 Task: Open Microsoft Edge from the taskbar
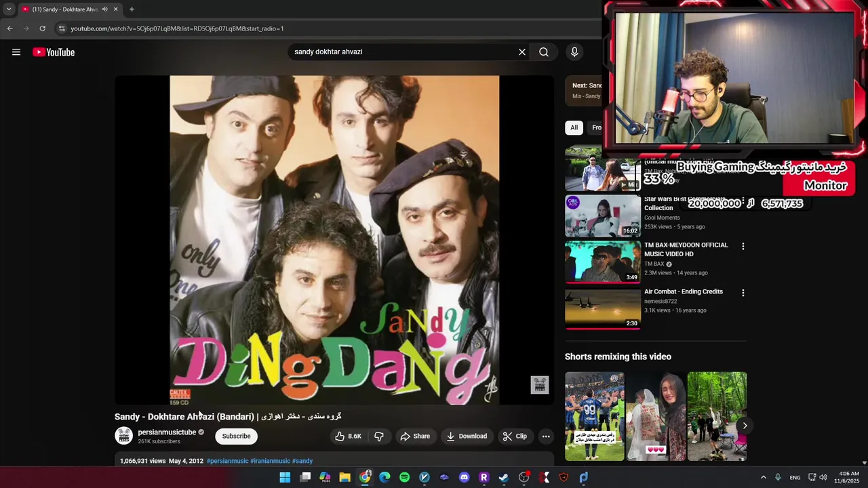(384, 477)
